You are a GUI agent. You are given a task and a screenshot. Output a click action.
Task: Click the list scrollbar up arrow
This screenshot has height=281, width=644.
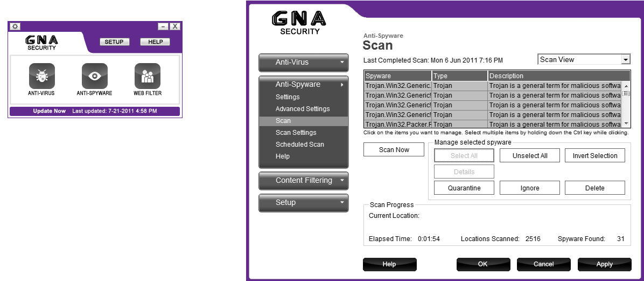[x=626, y=86]
